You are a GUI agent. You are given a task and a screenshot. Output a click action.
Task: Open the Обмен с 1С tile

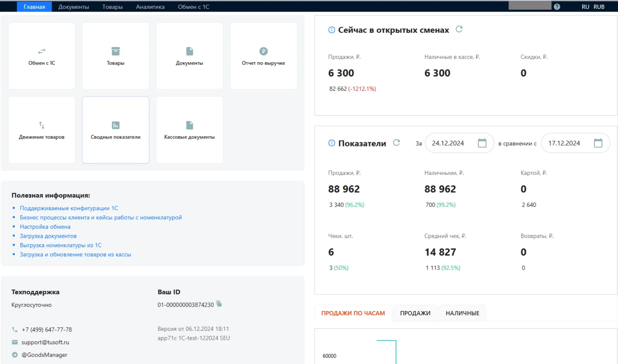point(42,56)
